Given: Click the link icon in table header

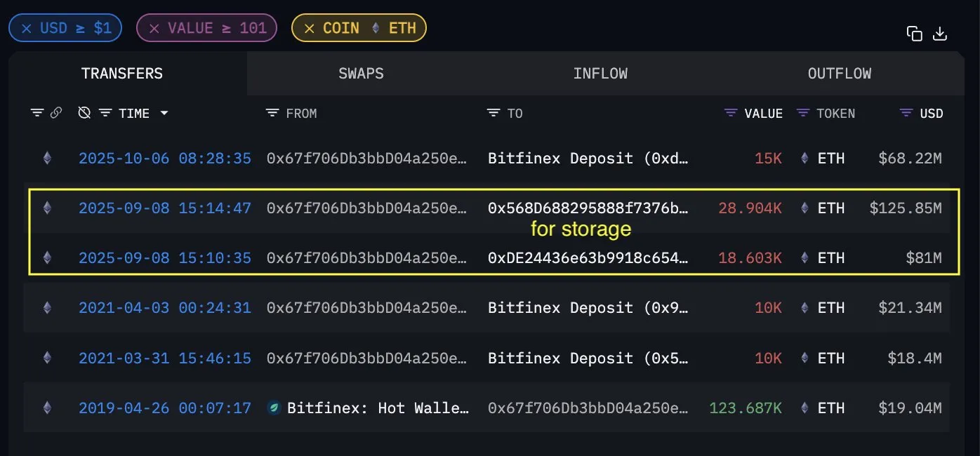Looking at the screenshot, I should (56, 113).
